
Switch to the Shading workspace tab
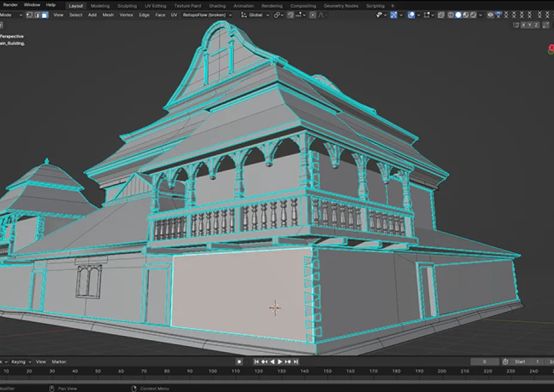218,5
